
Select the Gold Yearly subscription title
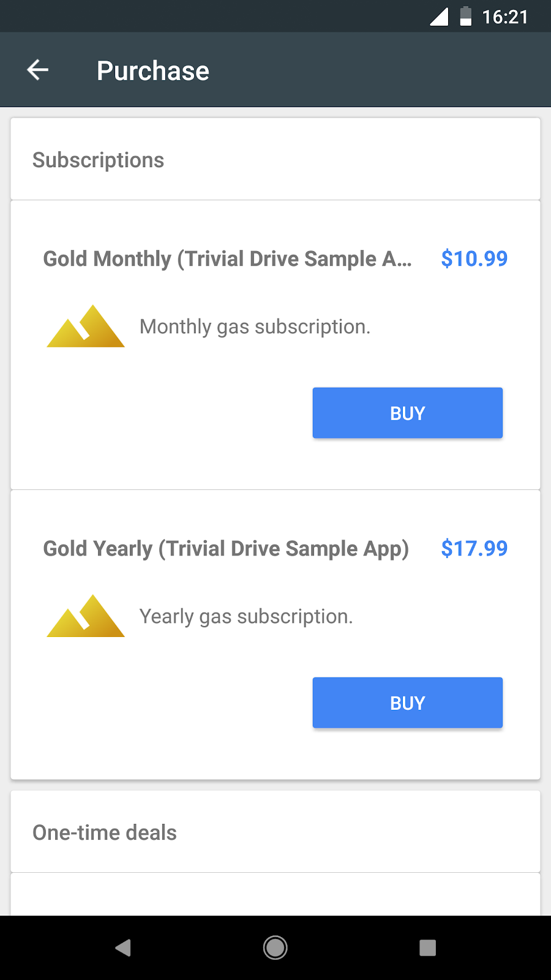pyautogui.click(x=226, y=548)
